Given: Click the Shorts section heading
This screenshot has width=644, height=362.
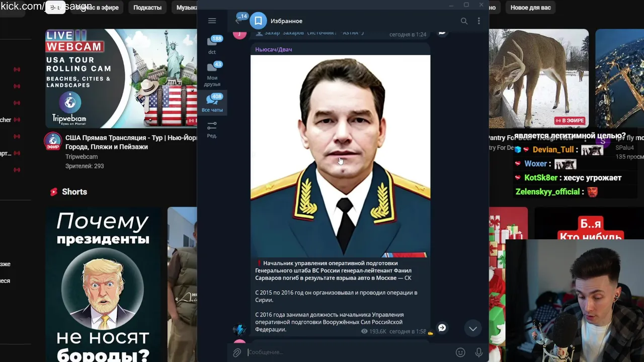Looking at the screenshot, I should tap(74, 192).
